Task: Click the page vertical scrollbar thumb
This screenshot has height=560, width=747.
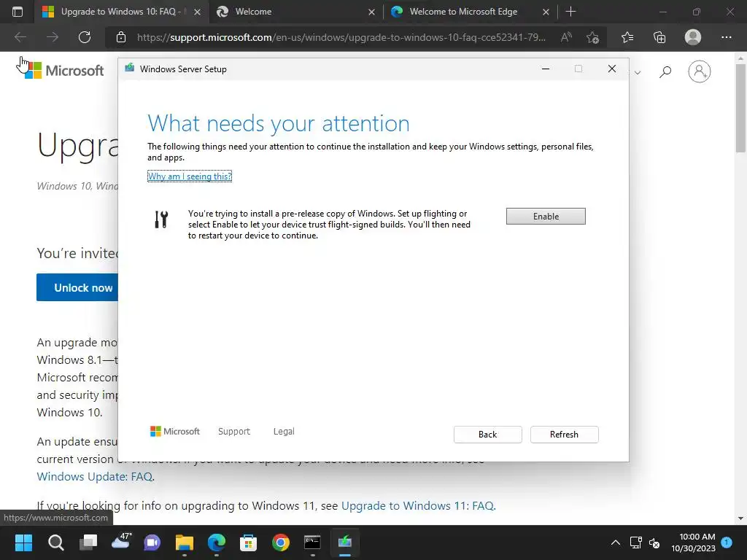Action: 740,108
